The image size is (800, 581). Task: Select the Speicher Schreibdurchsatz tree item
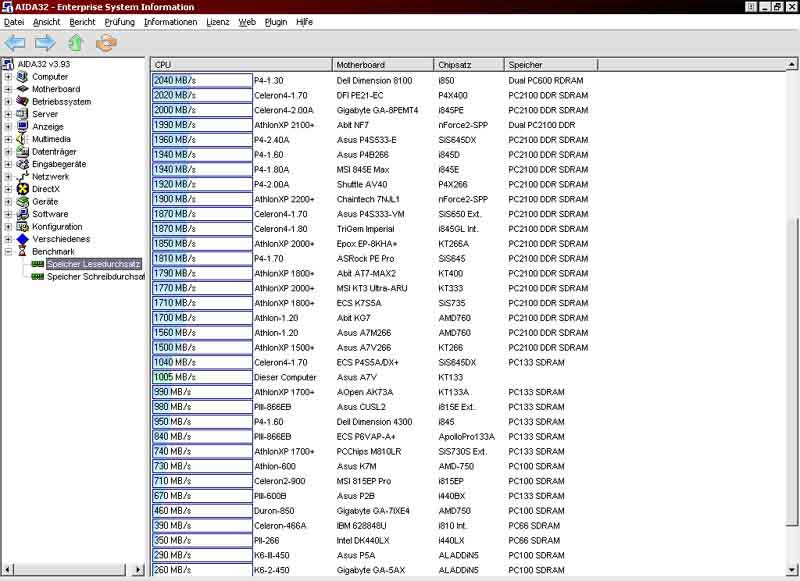(x=95, y=276)
